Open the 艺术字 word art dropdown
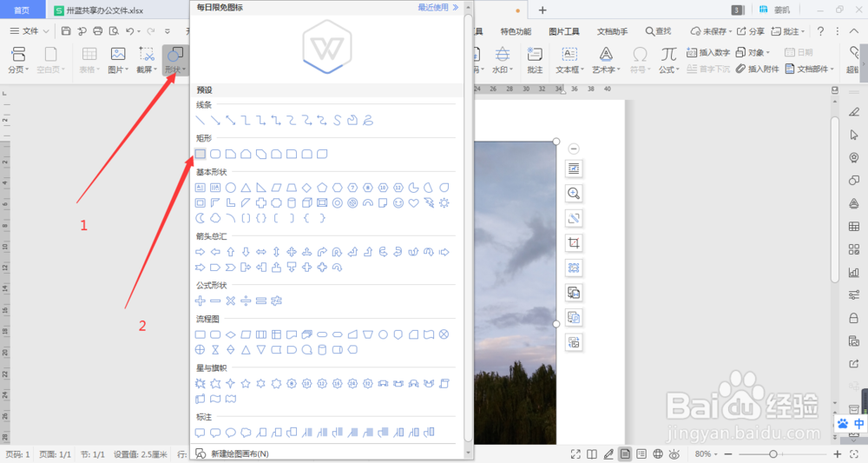The height and width of the screenshot is (463, 868). 606,60
